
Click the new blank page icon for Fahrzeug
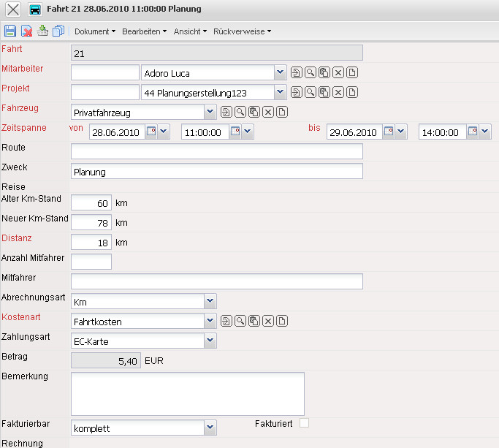click(283, 112)
